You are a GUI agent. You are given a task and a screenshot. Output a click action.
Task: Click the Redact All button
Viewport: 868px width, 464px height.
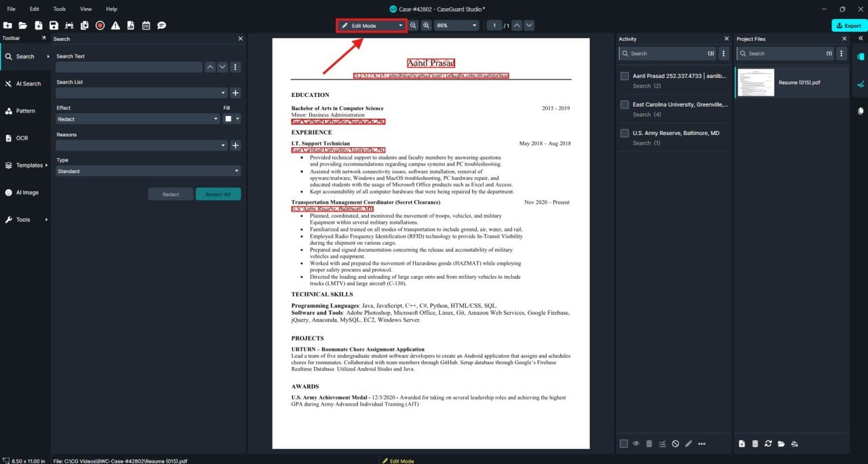218,194
